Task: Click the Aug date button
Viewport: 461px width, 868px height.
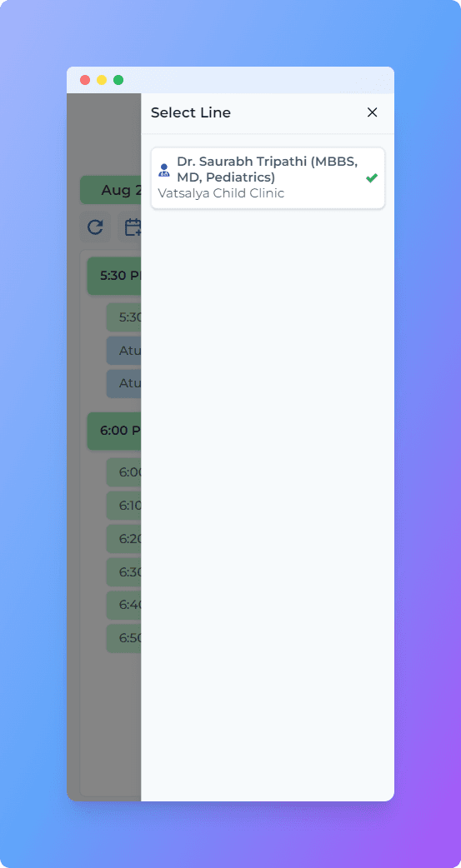Action: (x=111, y=190)
